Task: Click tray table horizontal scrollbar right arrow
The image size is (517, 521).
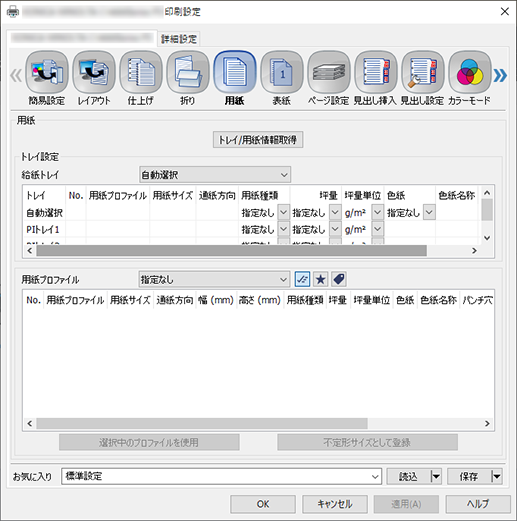Action: (x=474, y=251)
